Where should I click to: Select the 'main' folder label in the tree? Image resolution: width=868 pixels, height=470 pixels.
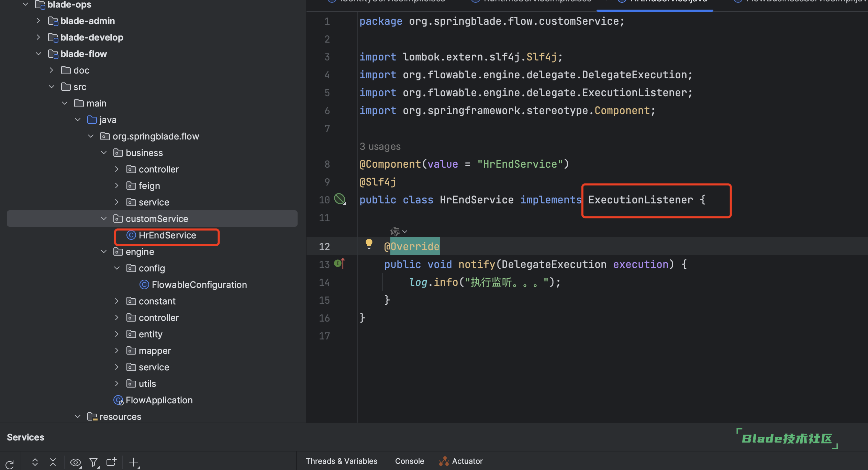(97, 103)
